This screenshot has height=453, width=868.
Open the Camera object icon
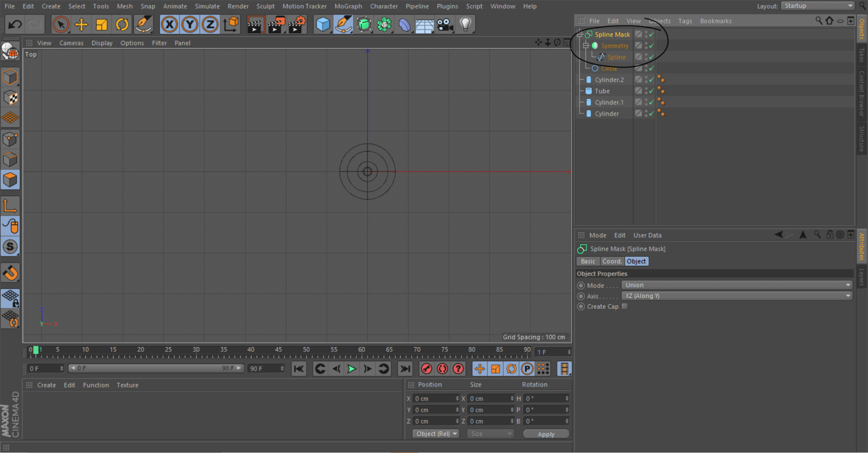click(445, 24)
